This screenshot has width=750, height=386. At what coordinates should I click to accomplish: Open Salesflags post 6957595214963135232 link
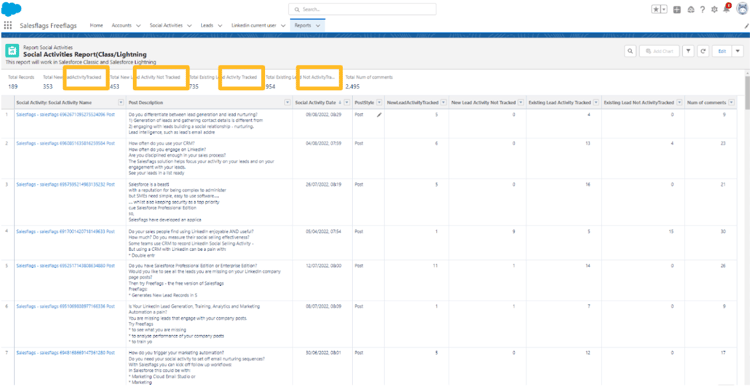(65, 184)
